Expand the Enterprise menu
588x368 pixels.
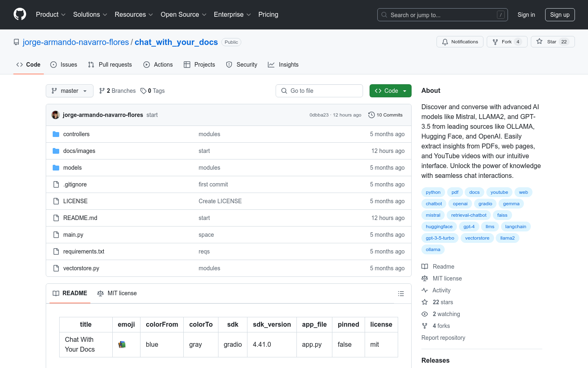(x=232, y=14)
